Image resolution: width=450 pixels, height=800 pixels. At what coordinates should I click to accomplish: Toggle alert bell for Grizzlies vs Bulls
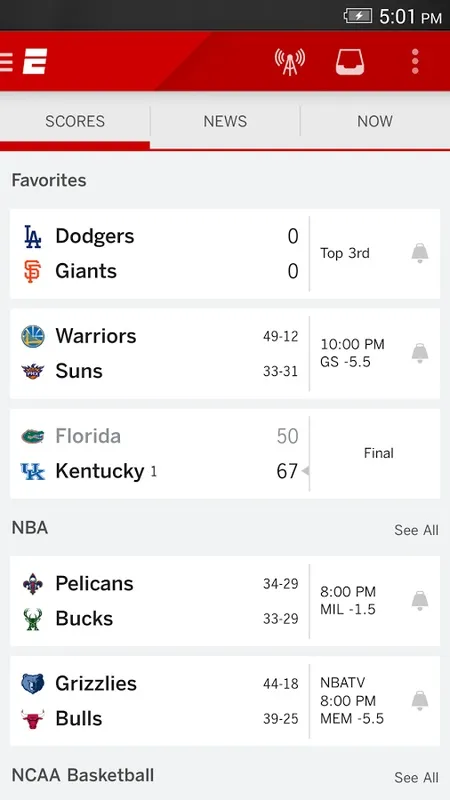tap(420, 701)
